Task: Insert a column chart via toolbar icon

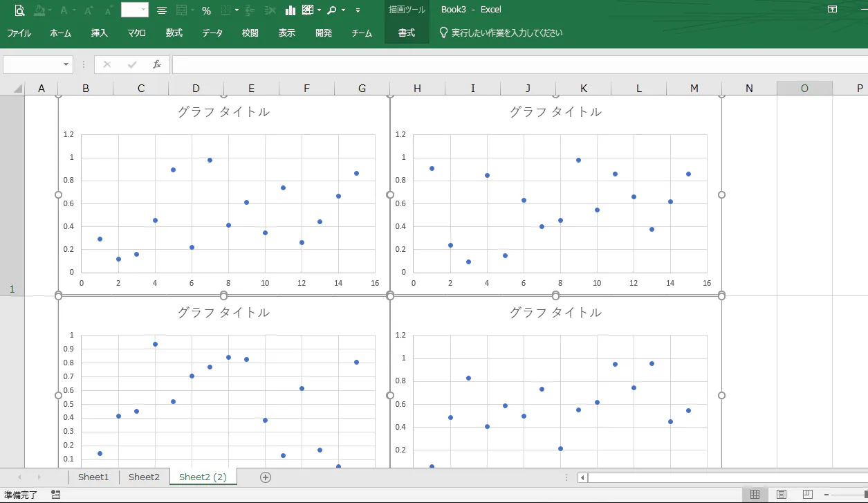Action: pyautogui.click(x=290, y=10)
